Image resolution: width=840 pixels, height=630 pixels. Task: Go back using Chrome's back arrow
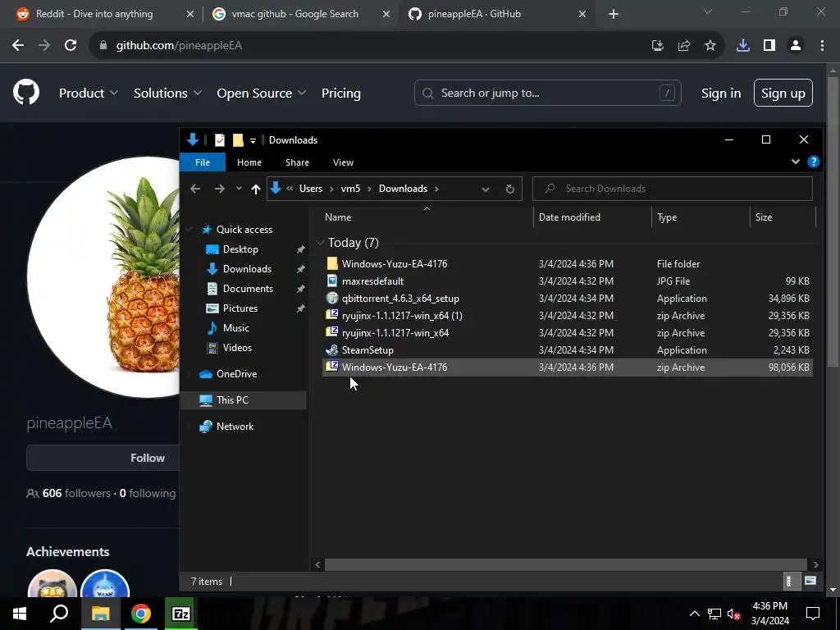tap(18, 46)
